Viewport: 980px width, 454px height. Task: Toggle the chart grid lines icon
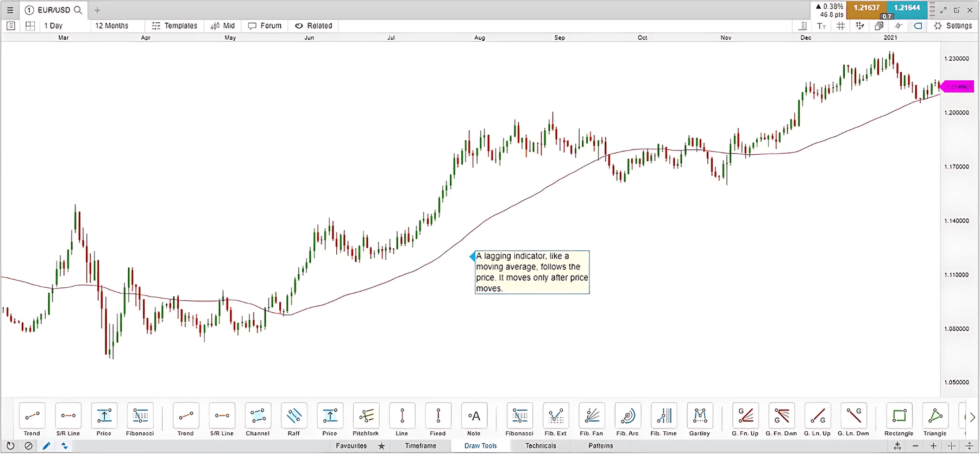pos(840,26)
